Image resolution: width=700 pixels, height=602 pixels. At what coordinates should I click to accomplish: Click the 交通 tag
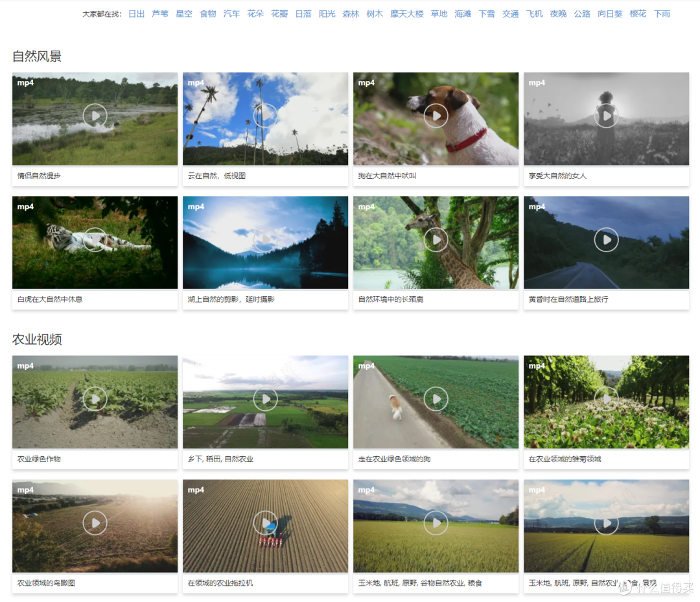click(x=511, y=14)
